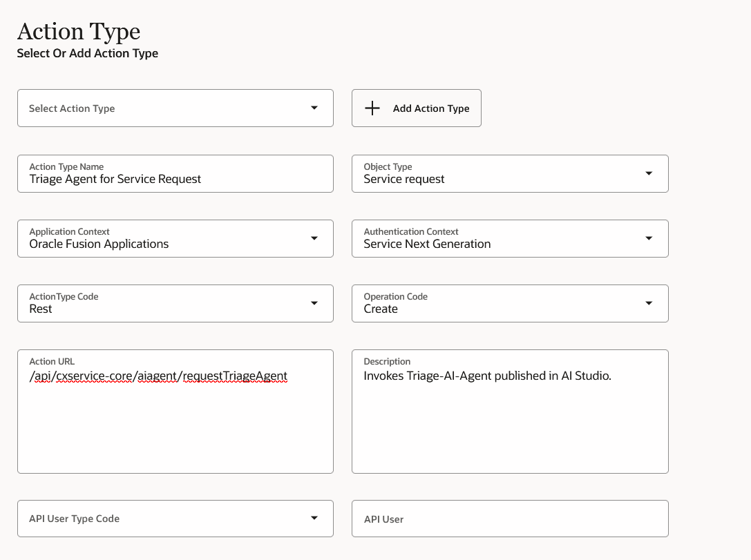Select the API User field
The width and height of the screenshot is (751, 560).
coord(510,519)
